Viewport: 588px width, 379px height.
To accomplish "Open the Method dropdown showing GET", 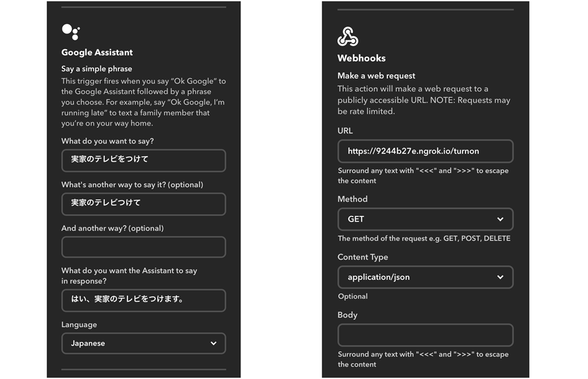I will click(x=425, y=219).
